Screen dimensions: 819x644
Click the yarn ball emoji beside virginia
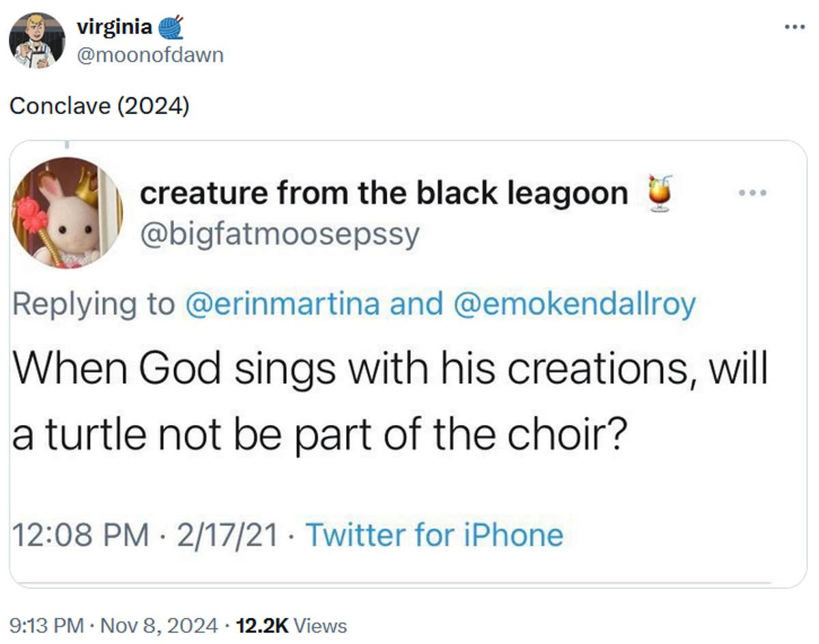click(x=170, y=28)
